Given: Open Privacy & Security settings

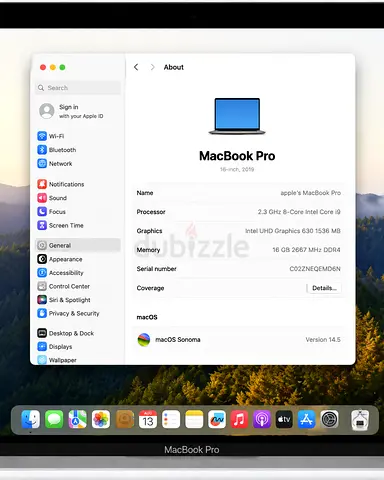Looking at the screenshot, I should (x=68, y=313).
